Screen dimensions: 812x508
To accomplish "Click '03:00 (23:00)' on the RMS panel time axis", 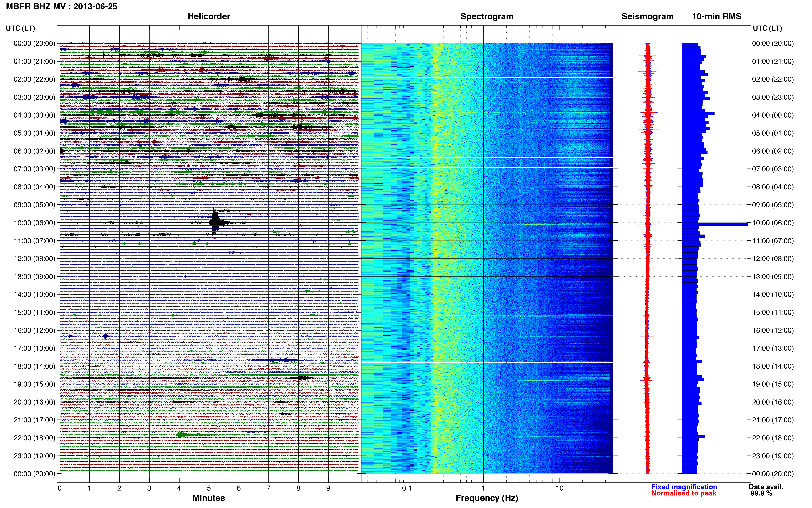I will 773,97.
